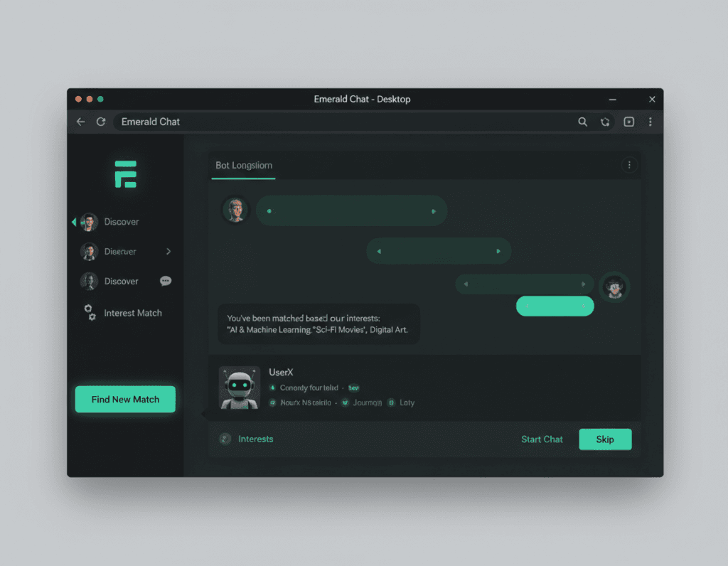
Task: Toggle the picture-in-picture icon top right
Action: coord(628,122)
